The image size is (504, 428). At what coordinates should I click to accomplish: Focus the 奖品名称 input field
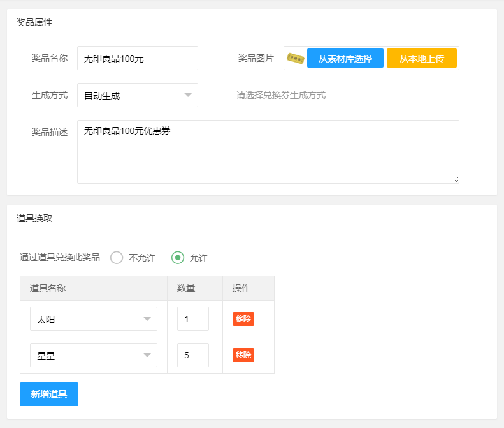pyautogui.click(x=138, y=58)
